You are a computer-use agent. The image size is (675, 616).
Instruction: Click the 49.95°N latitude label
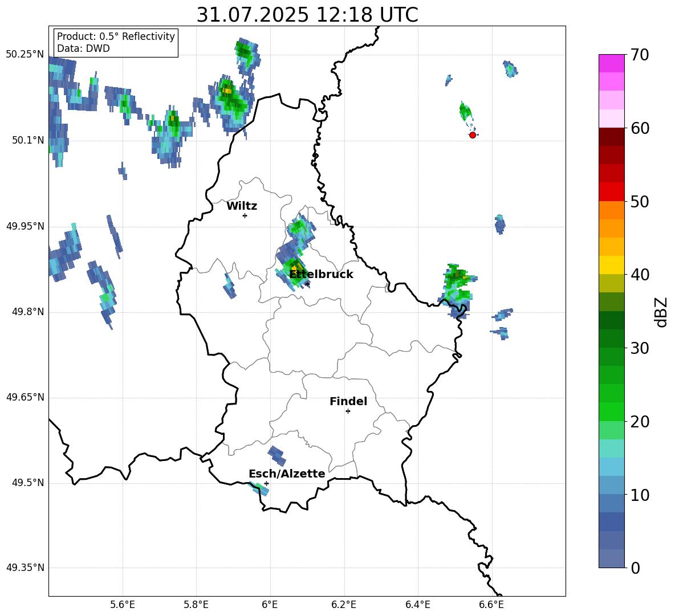25,226
